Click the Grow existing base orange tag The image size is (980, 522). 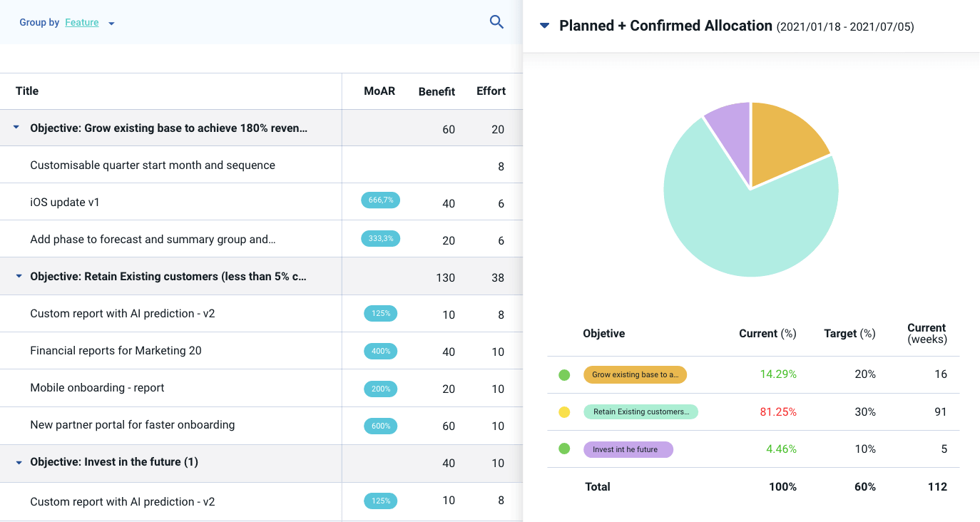pos(635,374)
